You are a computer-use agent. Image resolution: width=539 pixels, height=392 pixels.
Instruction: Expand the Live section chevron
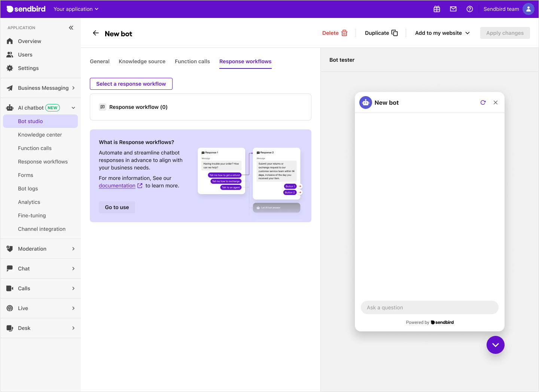pyautogui.click(x=73, y=308)
